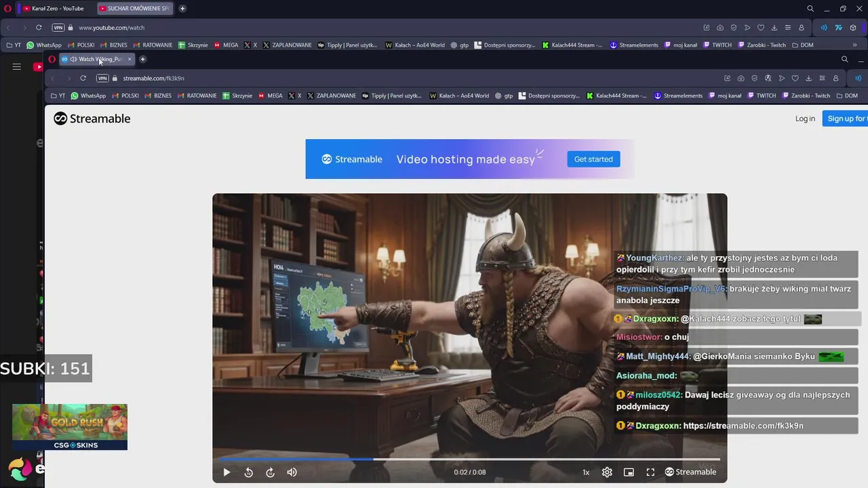Click Opera logo menu in YouTube window
This screenshot has height=488, width=868.
tap(8, 8)
